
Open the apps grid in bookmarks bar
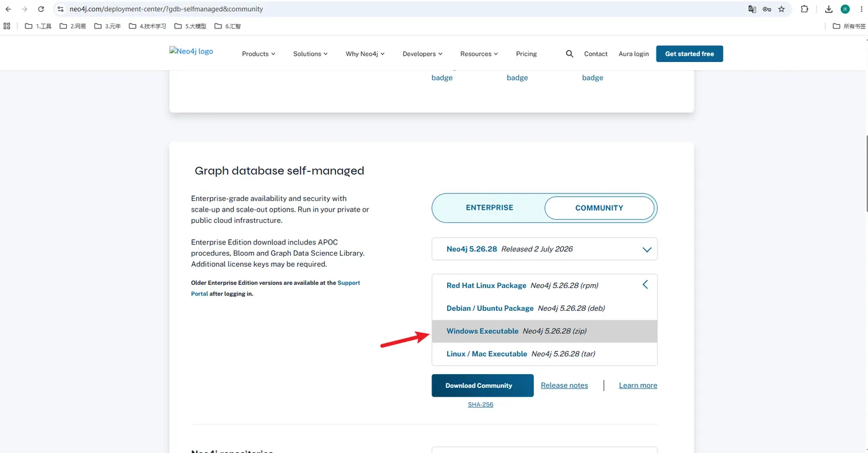point(7,26)
